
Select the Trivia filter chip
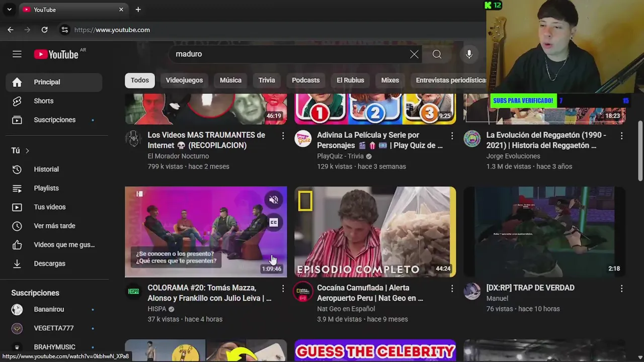(x=267, y=80)
